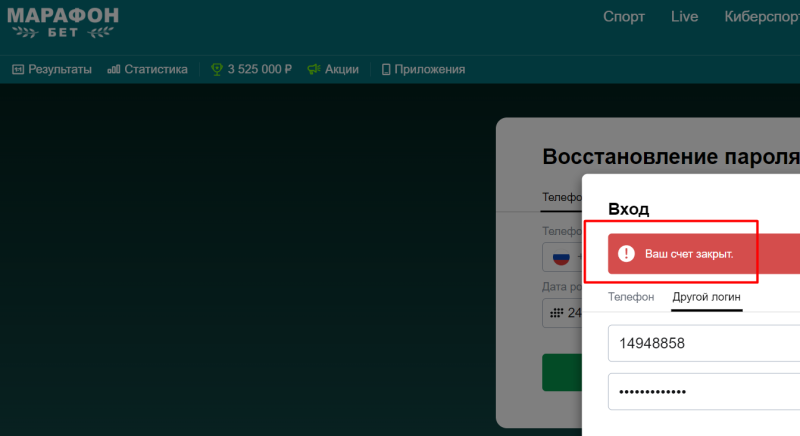Open the Киберспорт section
Viewport: 800px width, 436px height.
point(761,17)
